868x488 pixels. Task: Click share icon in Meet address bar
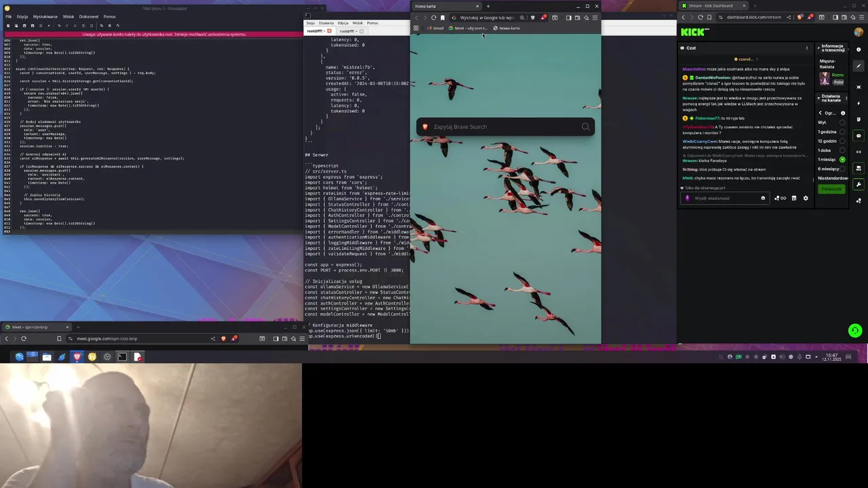pos(213,338)
